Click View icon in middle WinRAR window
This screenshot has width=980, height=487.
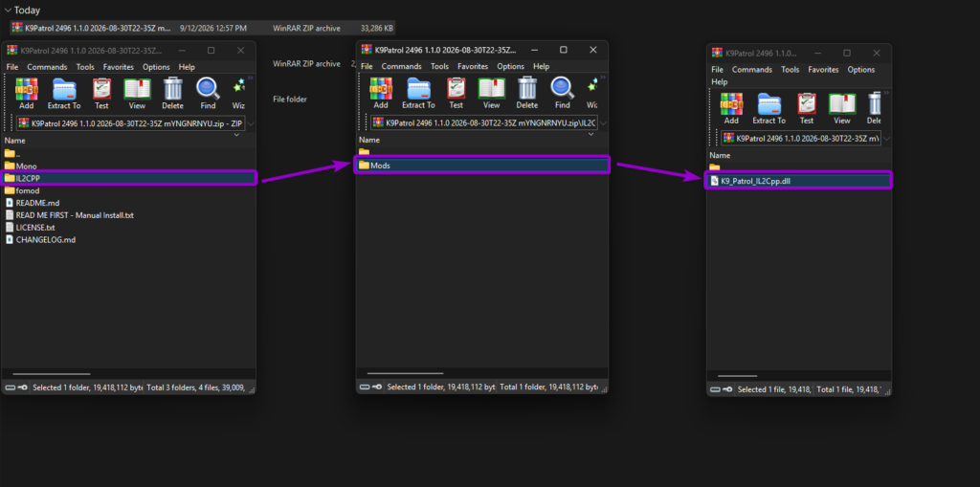[491, 93]
